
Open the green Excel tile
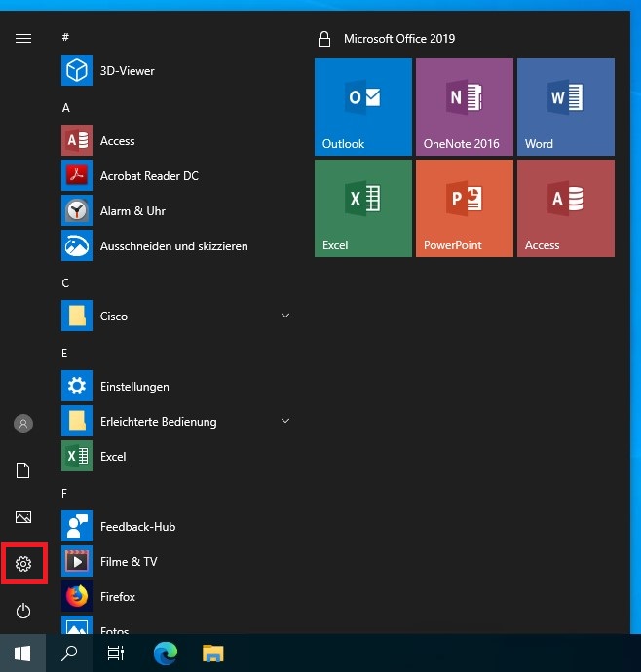[362, 208]
